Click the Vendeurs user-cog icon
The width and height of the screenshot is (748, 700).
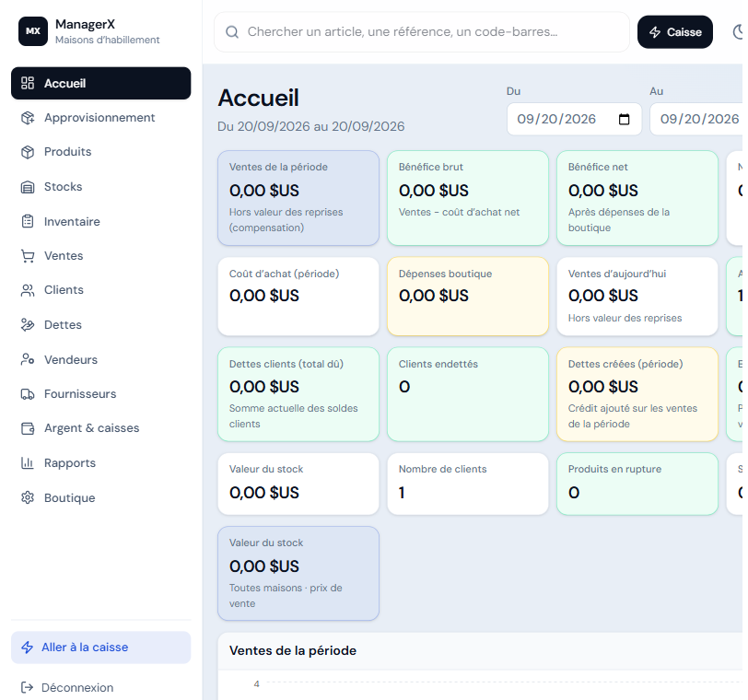(x=28, y=359)
